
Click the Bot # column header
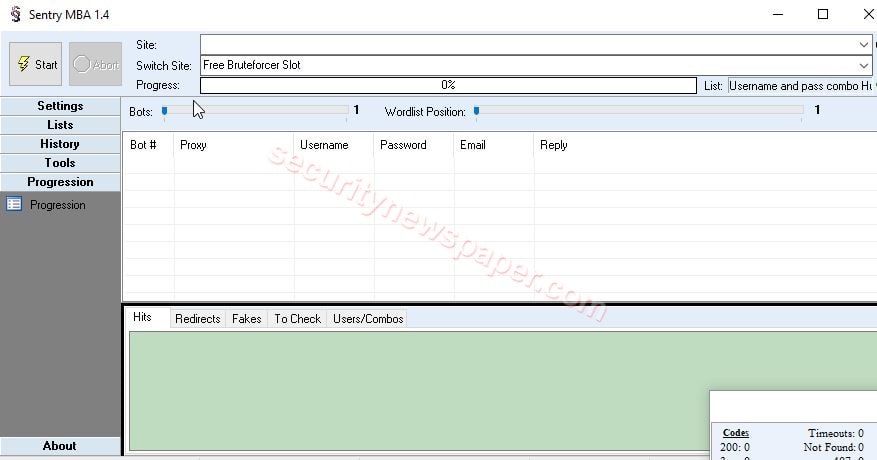tap(148, 145)
